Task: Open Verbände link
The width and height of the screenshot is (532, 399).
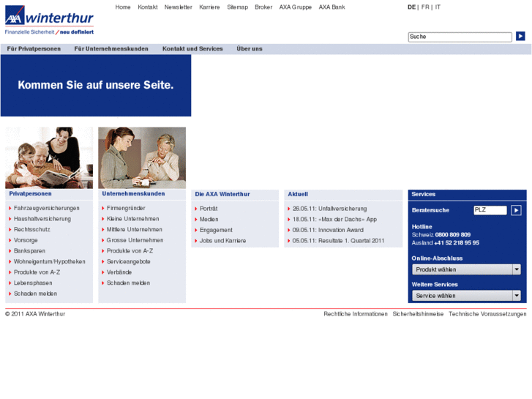Action: (x=119, y=272)
